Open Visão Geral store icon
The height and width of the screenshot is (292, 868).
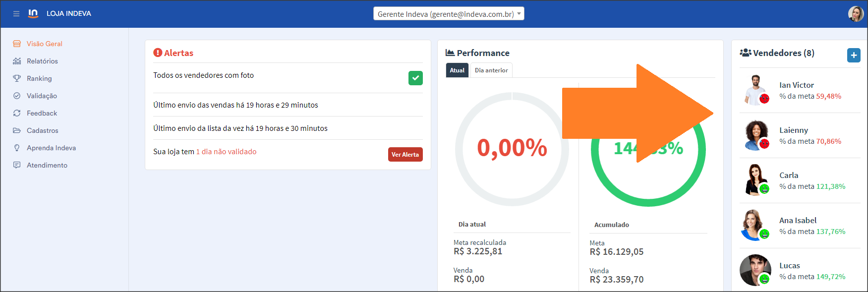point(17,44)
